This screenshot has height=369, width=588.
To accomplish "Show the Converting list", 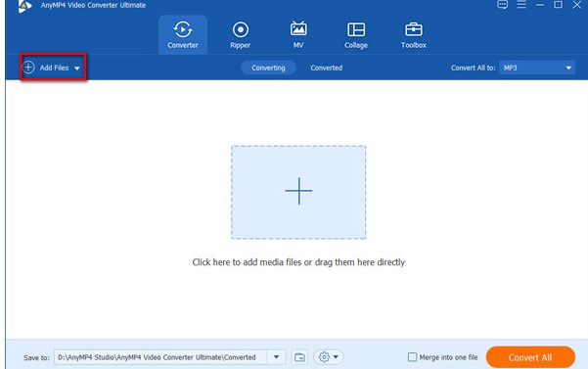I will [268, 68].
